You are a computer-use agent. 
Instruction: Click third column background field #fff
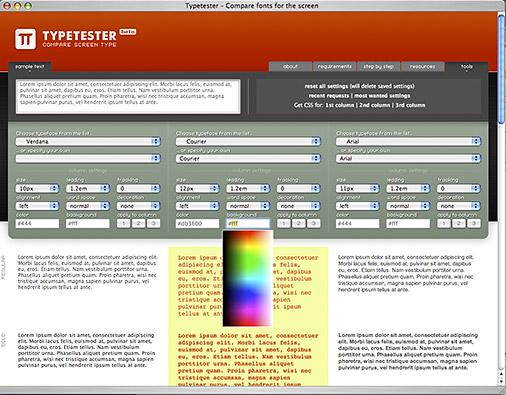click(408, 223)
